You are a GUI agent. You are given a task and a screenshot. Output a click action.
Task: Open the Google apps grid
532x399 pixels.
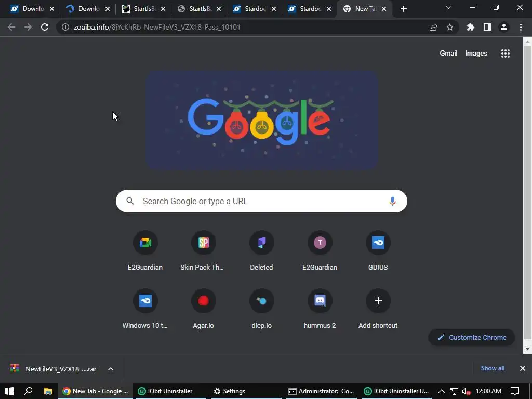505,54
